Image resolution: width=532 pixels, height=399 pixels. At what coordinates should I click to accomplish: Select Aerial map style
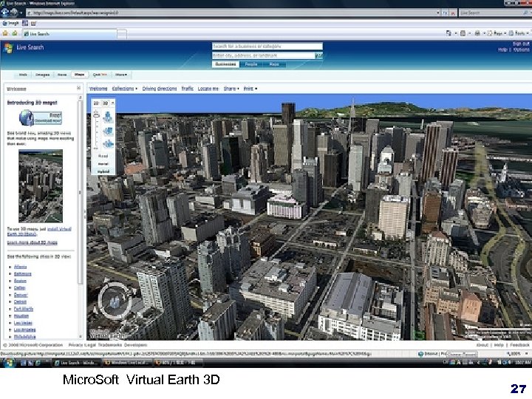pyautogui.click(x=103, y=163)
